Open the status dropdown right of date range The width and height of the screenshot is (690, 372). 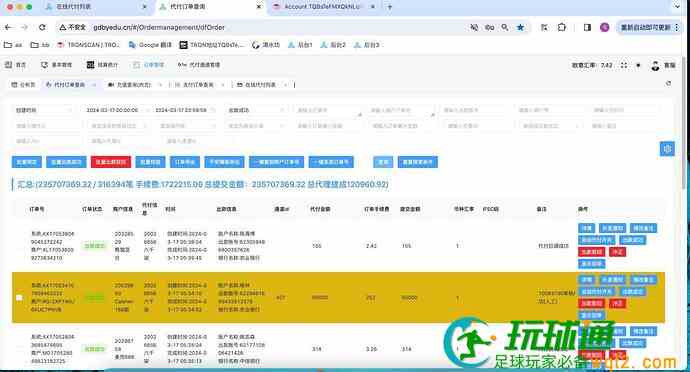256,110
